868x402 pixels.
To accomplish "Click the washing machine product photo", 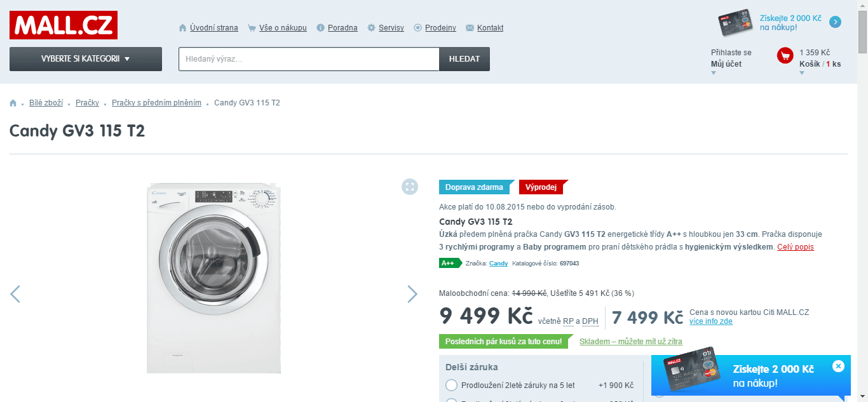I will tap(214, 278).
